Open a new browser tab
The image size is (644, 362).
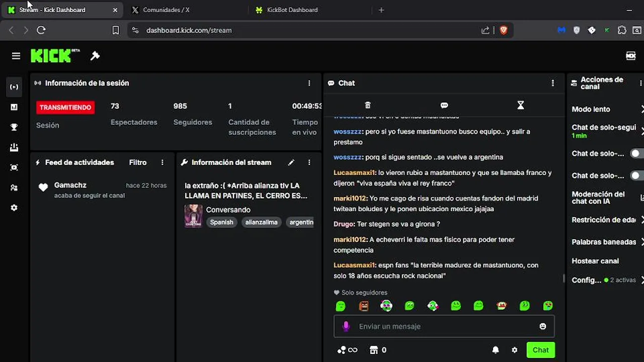(x=381, y=10)
